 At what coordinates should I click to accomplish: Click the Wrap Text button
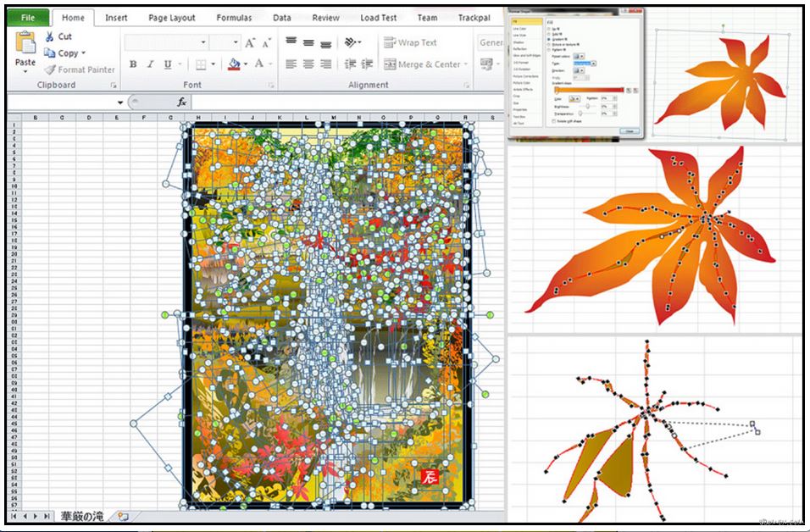click(x=410, y=42)
